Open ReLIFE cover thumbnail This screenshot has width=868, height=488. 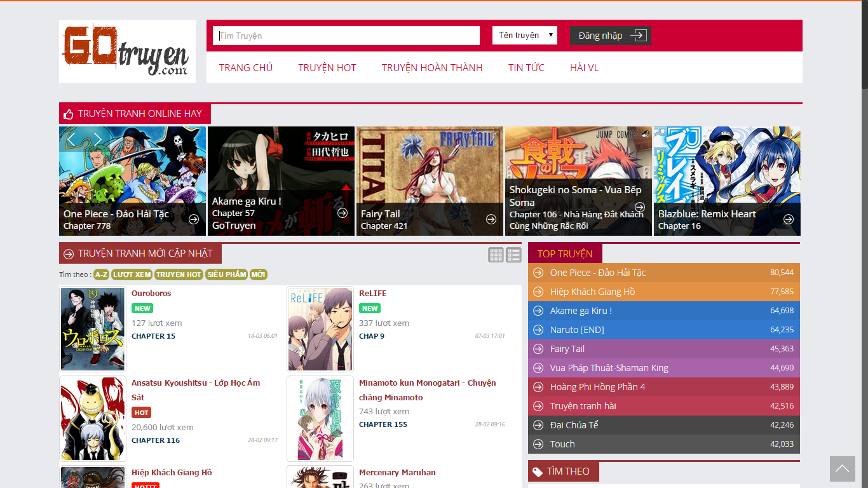tap(320, 329)
